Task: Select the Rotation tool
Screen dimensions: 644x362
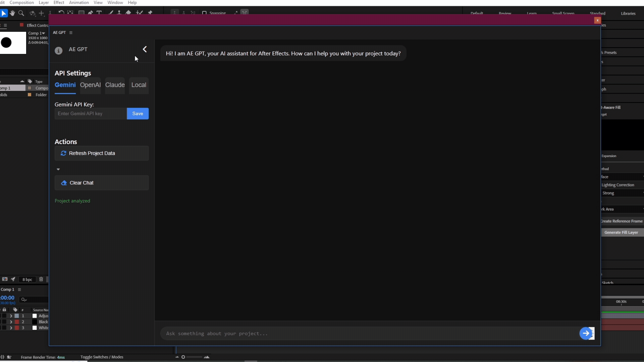Action: [x=61, y=13]
